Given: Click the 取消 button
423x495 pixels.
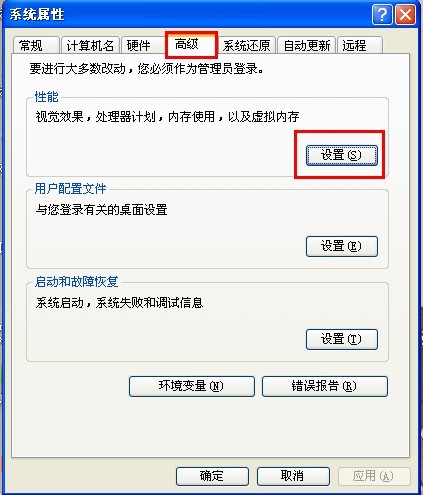Looking at the screenshot, I should coord(293,476).
